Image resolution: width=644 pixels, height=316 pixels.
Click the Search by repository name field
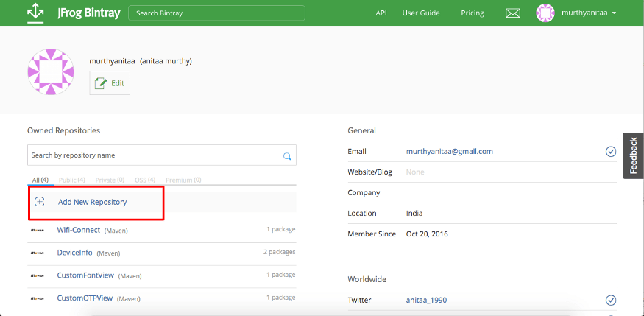[162, 155]
